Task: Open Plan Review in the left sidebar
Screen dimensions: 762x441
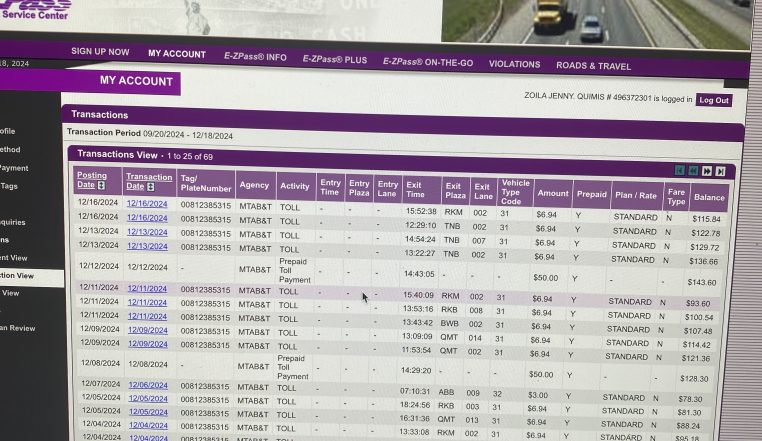Action: 17,328
